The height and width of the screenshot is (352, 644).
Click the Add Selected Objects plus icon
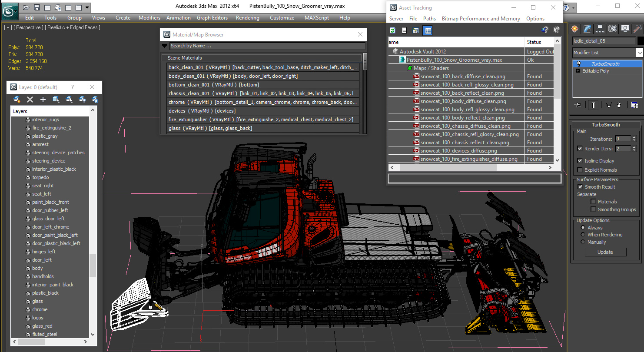tap(43, 100)
